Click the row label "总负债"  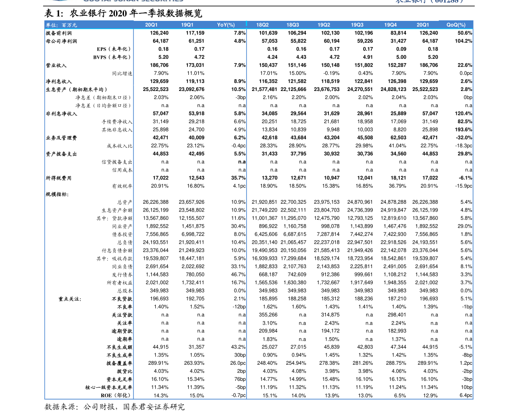tap(125, 243)
